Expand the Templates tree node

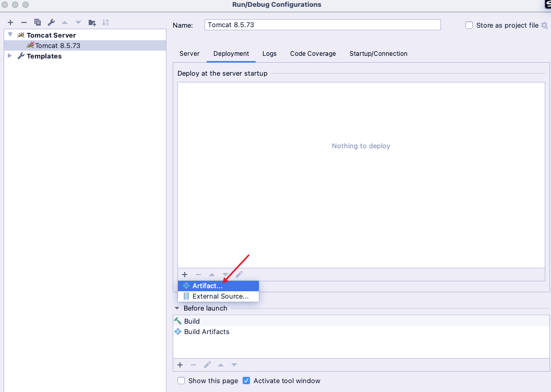click(10, 56)
